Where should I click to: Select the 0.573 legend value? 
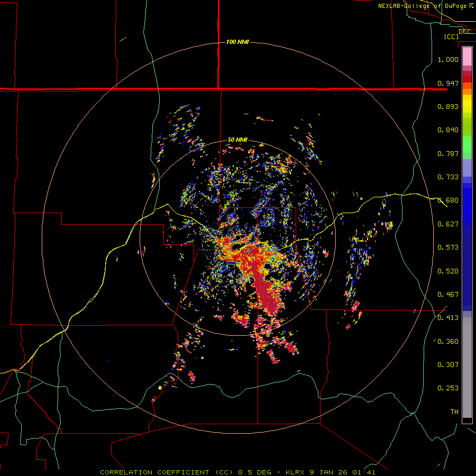448,248
